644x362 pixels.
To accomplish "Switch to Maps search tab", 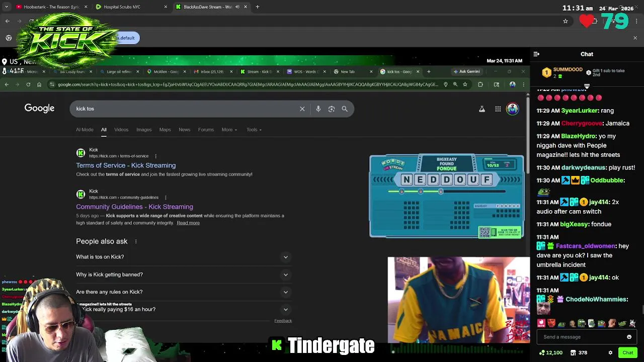I will (165, 130).
